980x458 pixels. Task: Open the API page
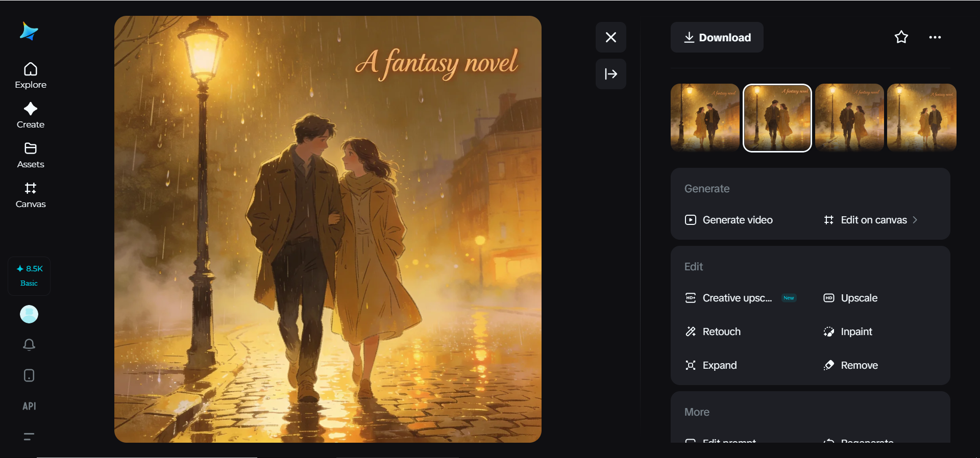(x=29, y=406)
